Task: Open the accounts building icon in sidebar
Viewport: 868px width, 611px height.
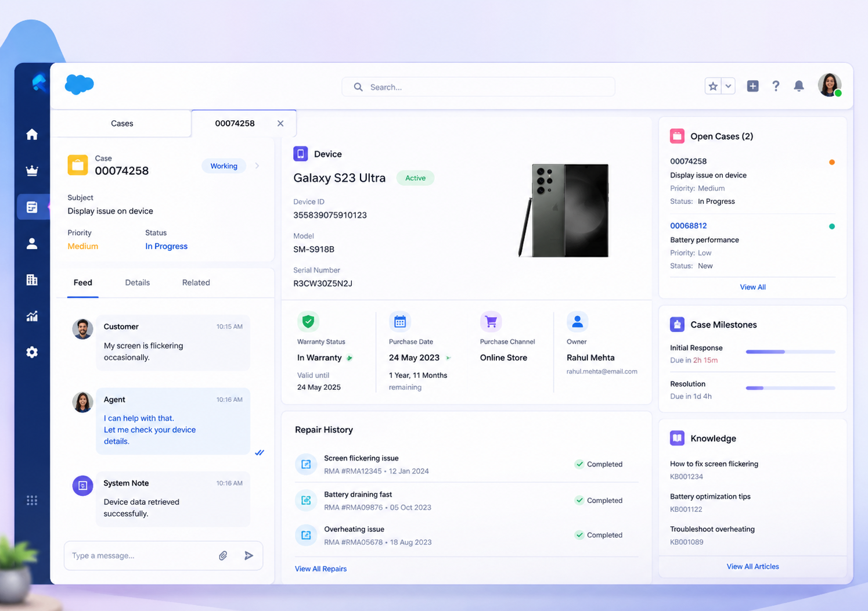Action: (x=32, y=280)
